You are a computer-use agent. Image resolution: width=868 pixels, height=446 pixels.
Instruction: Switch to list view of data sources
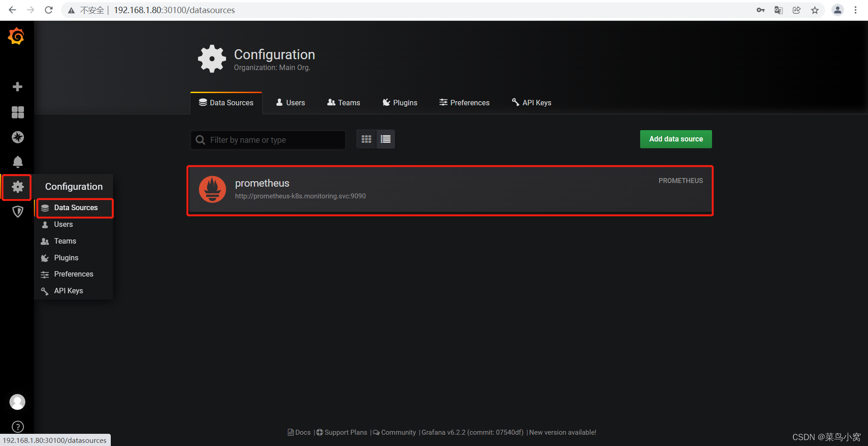pos(386,139)
